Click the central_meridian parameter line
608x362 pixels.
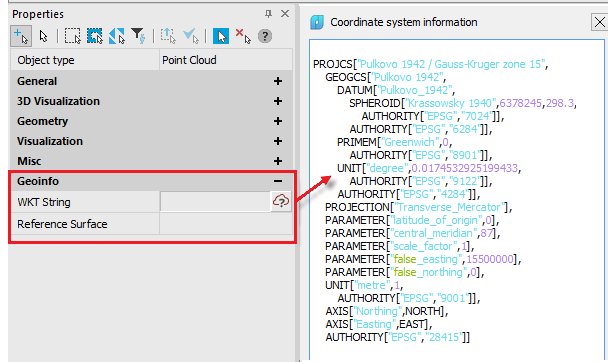point(413,233)
